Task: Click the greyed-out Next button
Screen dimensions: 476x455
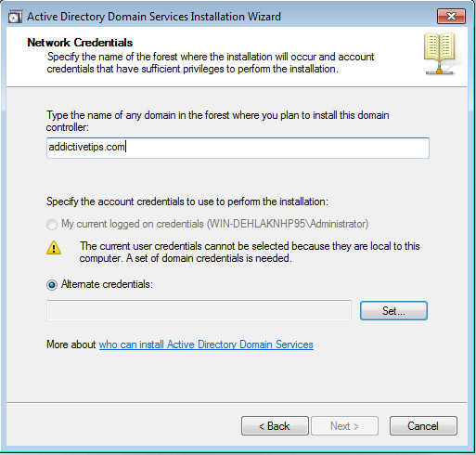Action: [344, 426]
